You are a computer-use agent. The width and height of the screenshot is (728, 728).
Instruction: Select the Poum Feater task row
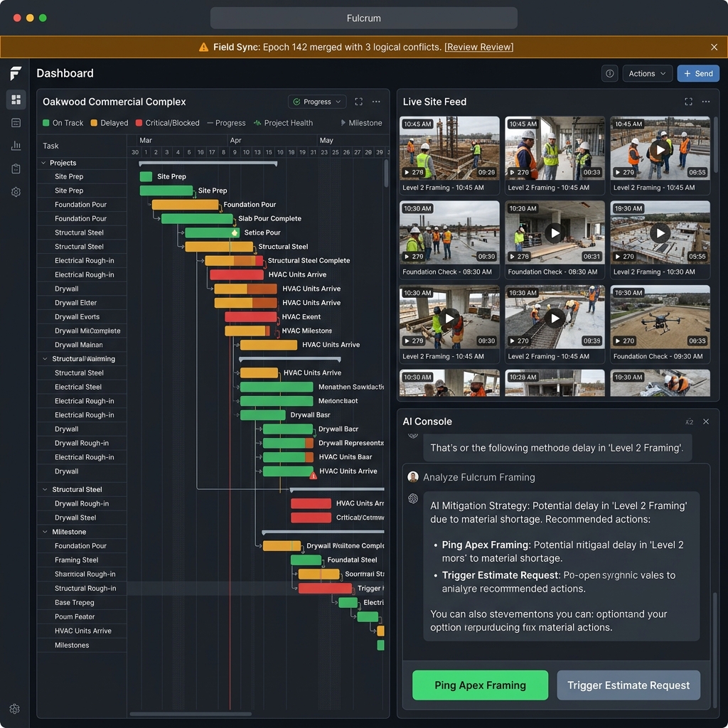pyautogui.click(x=82, y=616)
